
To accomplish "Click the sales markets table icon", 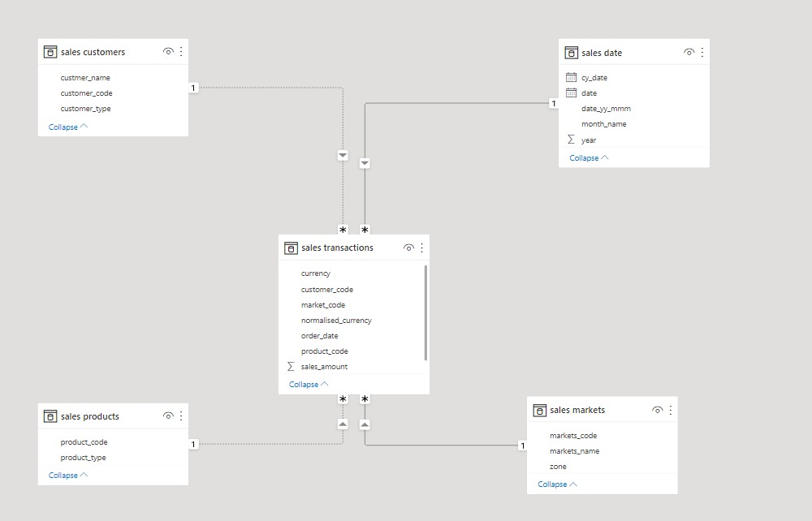I will pos(540,411).
